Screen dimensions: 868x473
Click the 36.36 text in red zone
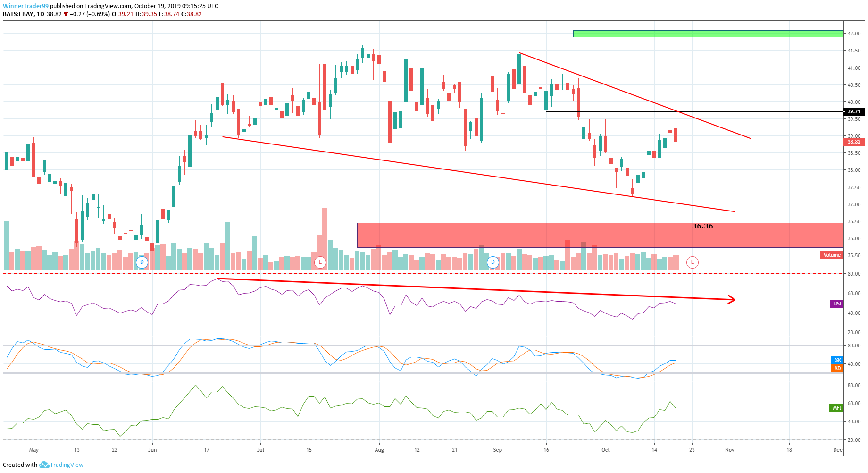tap(702, 226)
